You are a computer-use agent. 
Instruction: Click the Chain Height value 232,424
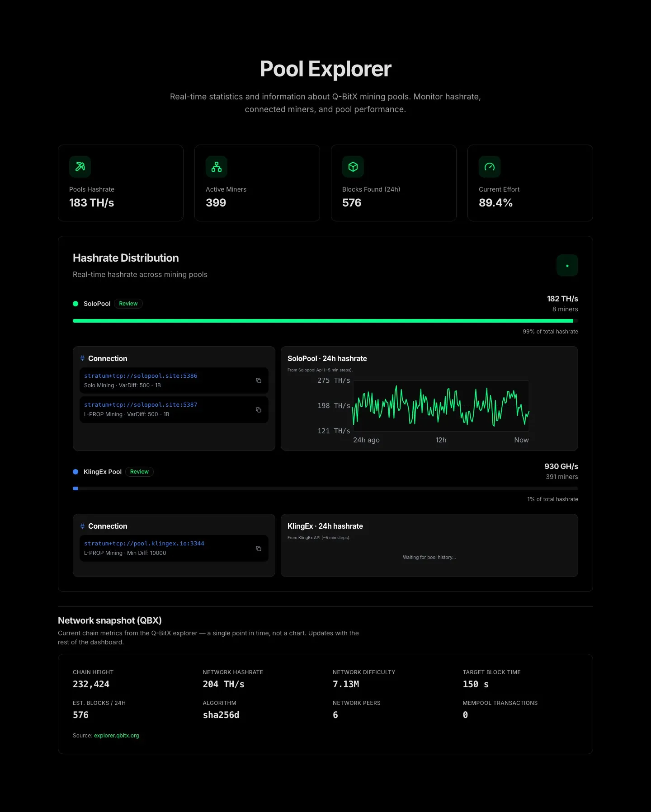tap(91, 684)
